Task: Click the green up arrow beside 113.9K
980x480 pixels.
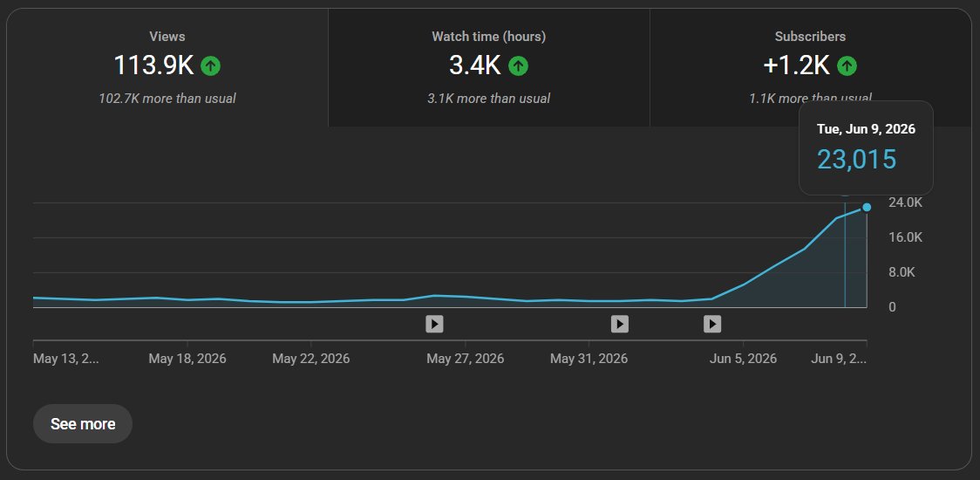Action: (x=211, y=65)
